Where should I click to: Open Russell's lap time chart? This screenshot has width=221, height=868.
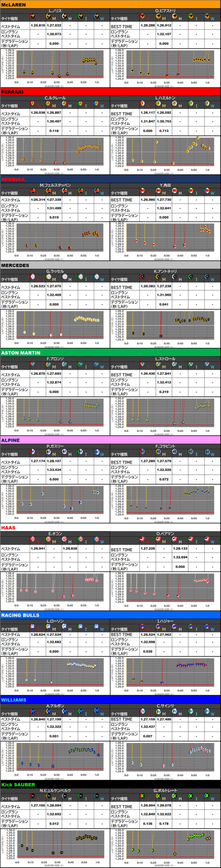(55, 329)
